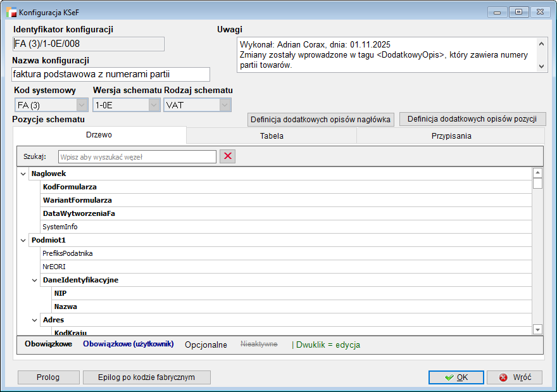The height and width of the screenshot is (392, 557).
Task: Collapse the DaneIdentyfikacyjne node
Action: coord(35,280)
